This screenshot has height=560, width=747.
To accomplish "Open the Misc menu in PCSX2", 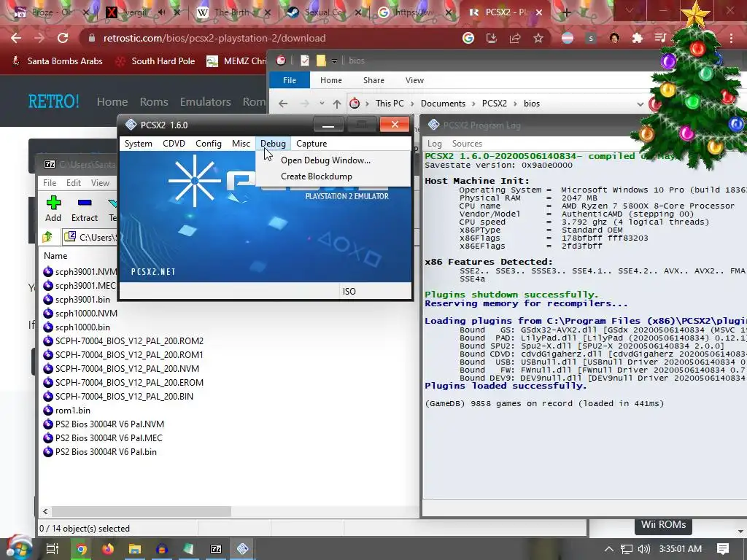I will click(241, 144).
